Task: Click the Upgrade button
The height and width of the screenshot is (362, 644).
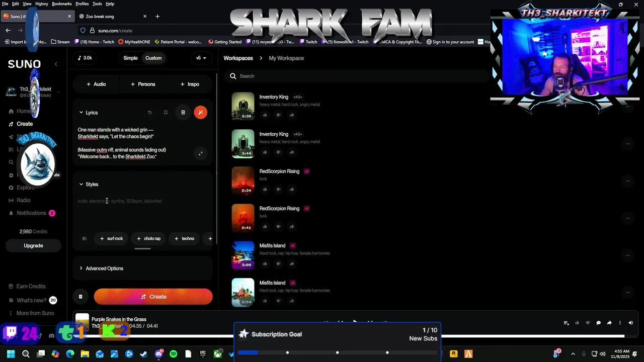Action: coord(33,246)
